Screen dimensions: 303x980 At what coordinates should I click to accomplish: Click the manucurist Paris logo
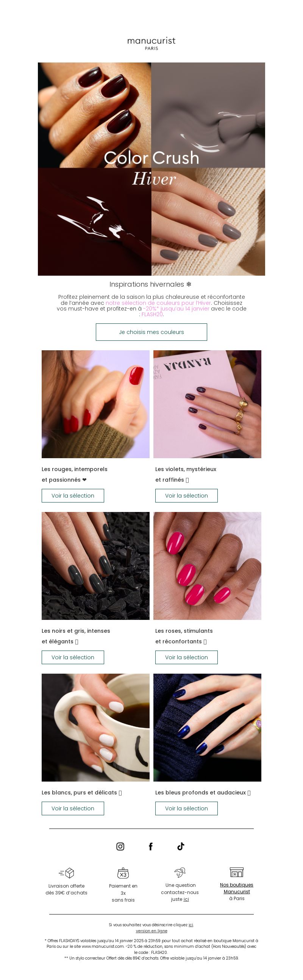click(x=151, y=44)
